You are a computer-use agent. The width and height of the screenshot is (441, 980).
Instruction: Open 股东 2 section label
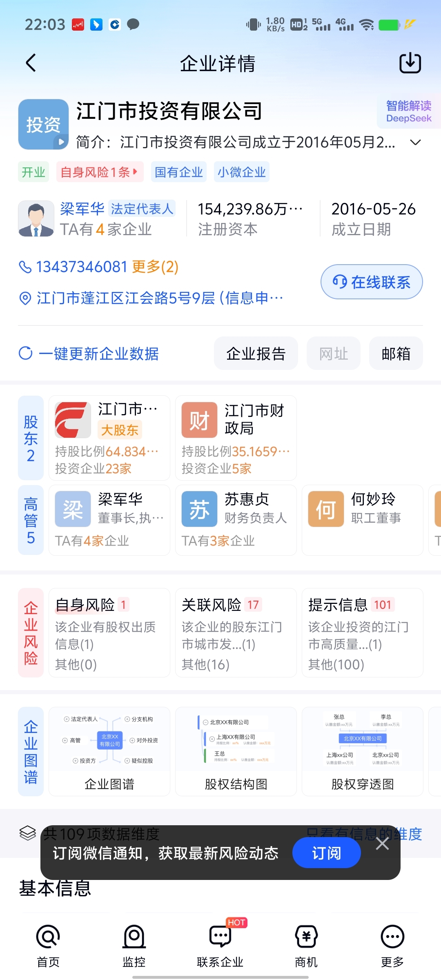click(x=31, y=438)
